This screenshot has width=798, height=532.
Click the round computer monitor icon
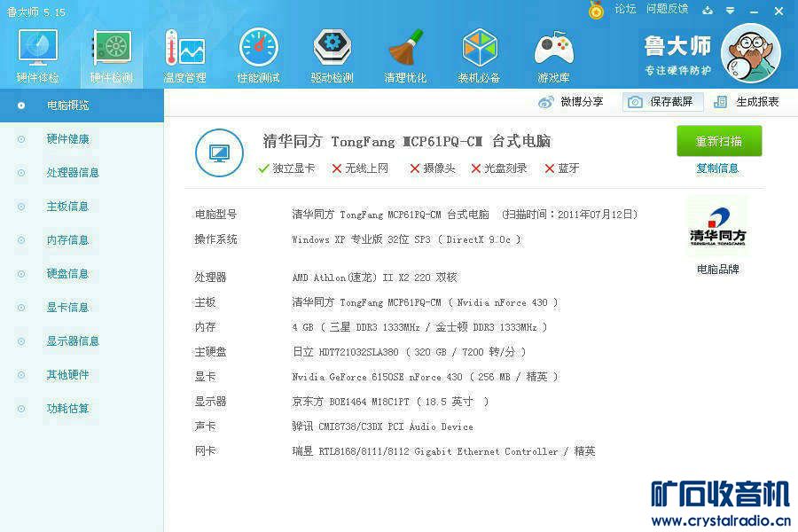(219, 153)
